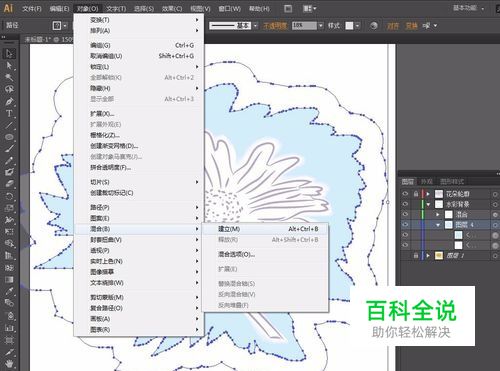The height and width of the screenshot is (371, 500).
Task: Hide the 混合 sublayer
Action: pos(405,214)
